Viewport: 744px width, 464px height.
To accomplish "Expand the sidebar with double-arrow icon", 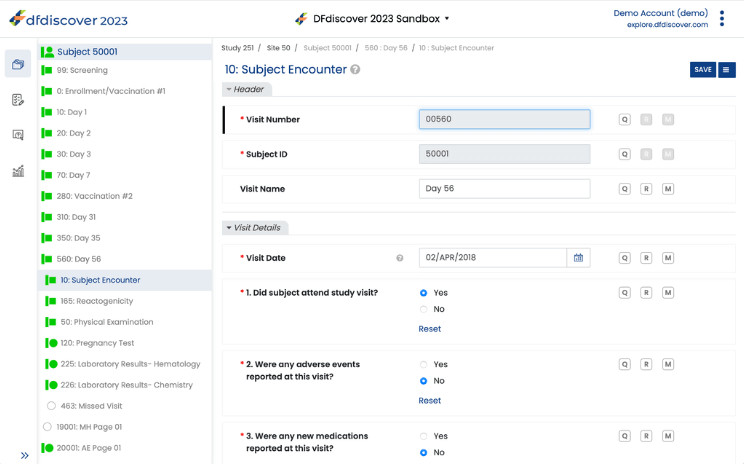I will coord(25,455).
